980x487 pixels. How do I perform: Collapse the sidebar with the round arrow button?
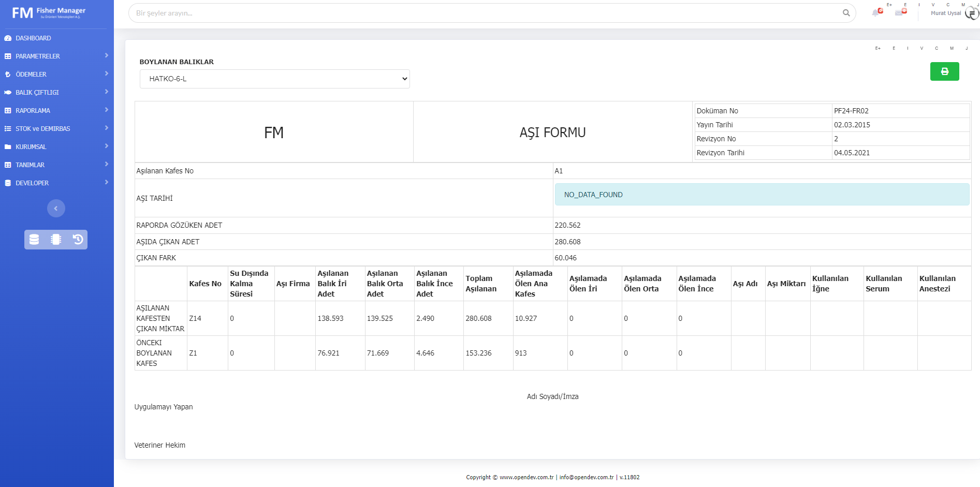[x=56, y=209]
